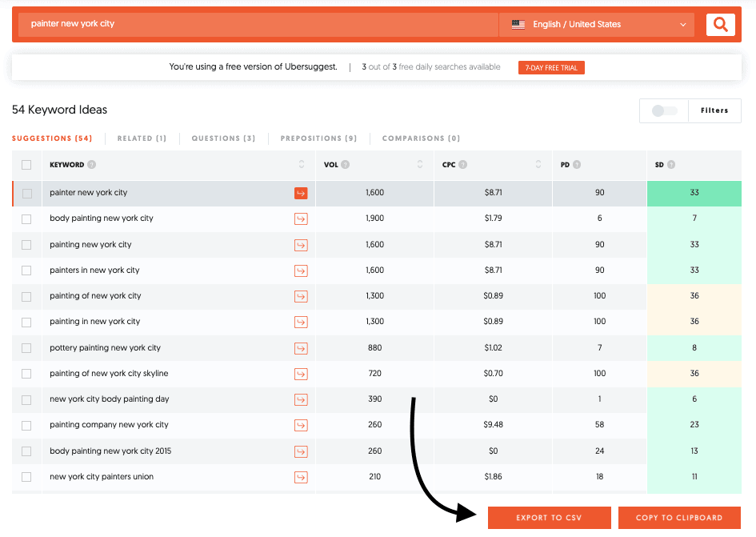Open the Filters button

pos(714,110)
